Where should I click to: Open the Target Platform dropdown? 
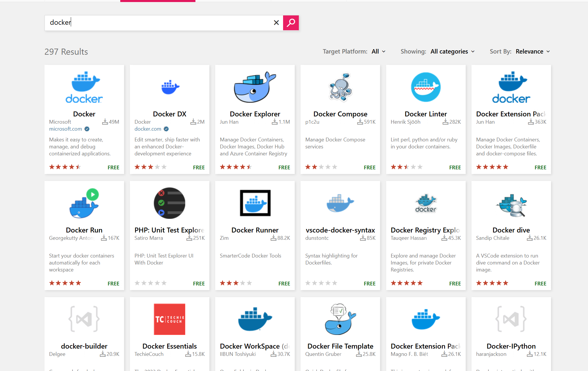[x=379, y=52]
